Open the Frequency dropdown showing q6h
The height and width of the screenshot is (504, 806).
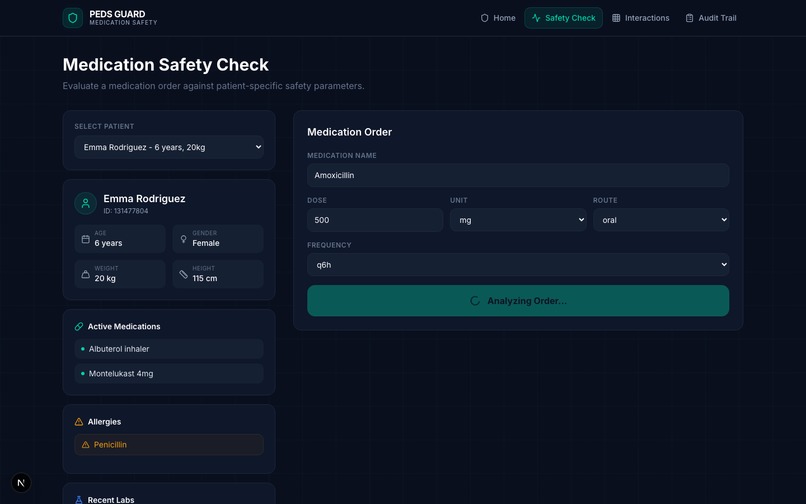point(518,265)
